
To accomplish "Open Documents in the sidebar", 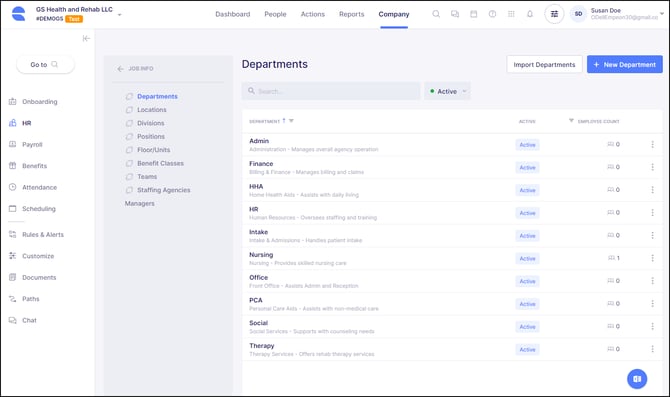I will [33, 277].
